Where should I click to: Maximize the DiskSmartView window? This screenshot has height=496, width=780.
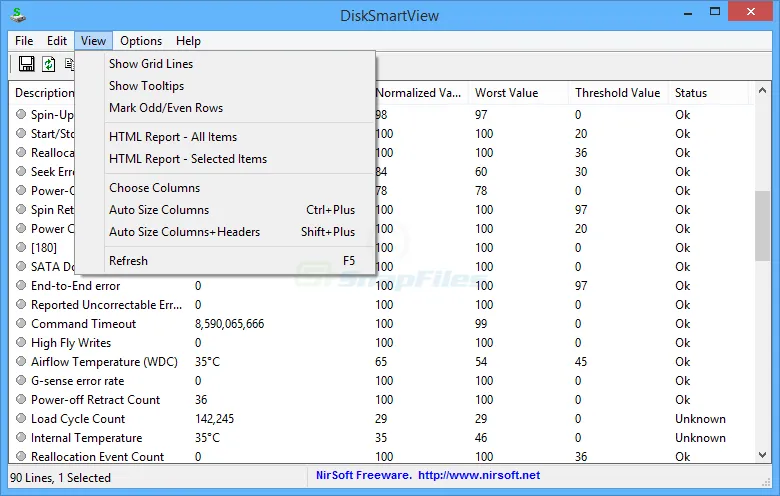click(715, 11)
